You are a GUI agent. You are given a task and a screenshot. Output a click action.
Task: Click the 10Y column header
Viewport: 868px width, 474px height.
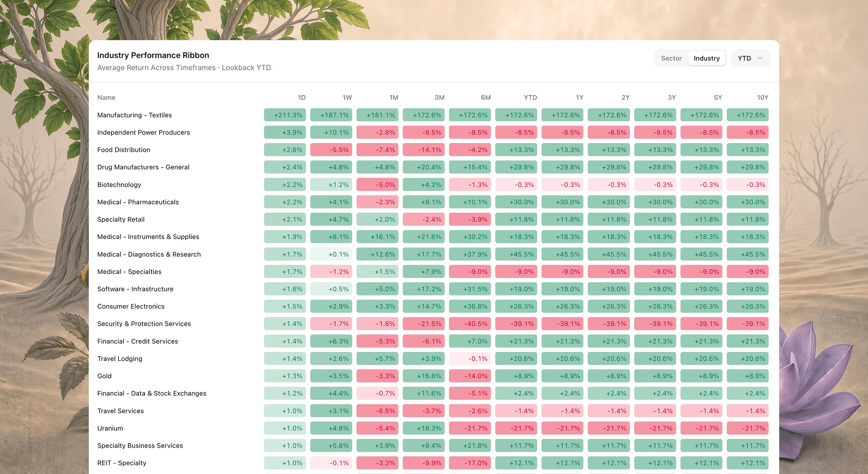click(x=762, y=98)
